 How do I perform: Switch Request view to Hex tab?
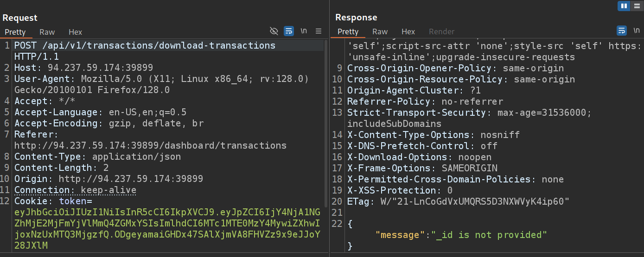point(75,32)
